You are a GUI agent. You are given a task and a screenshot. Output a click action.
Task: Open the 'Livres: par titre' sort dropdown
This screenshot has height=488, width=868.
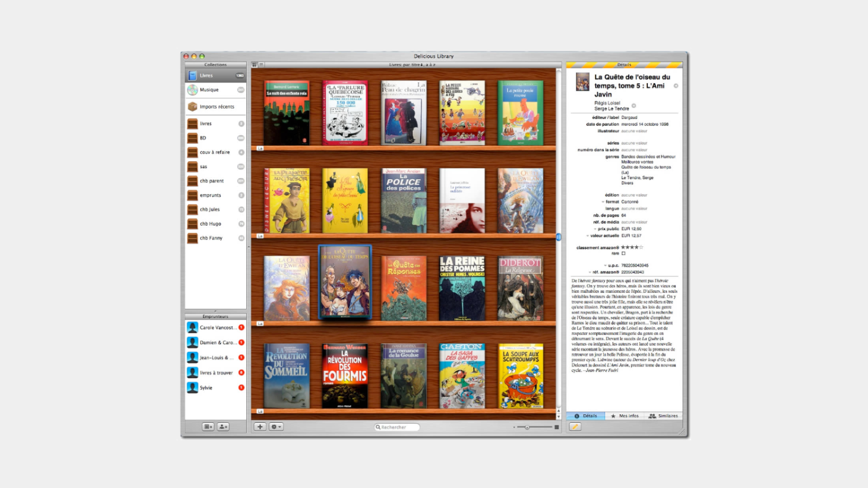412,64
